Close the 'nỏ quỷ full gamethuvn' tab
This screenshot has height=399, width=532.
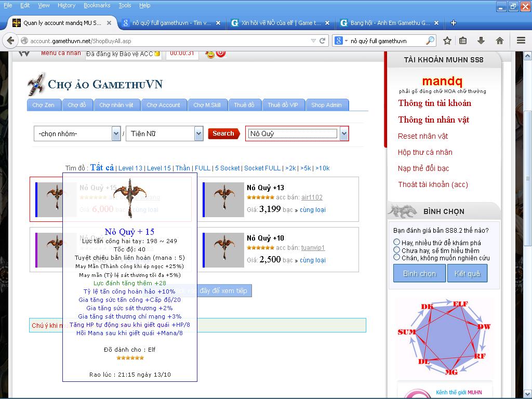coord(218,23)
